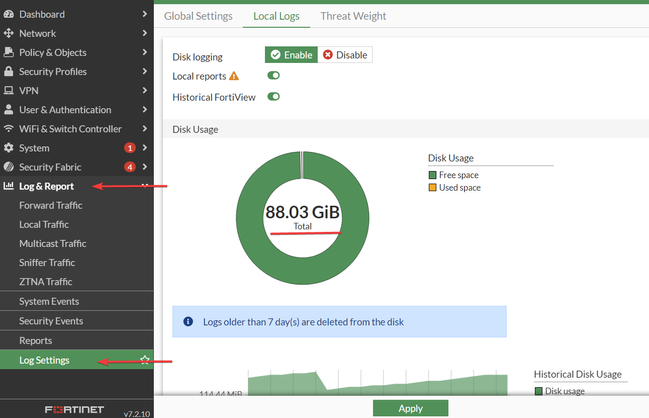Click the Log & Report chart icon
This screenshot has height=418, width=649.
[x=9, y=186]
